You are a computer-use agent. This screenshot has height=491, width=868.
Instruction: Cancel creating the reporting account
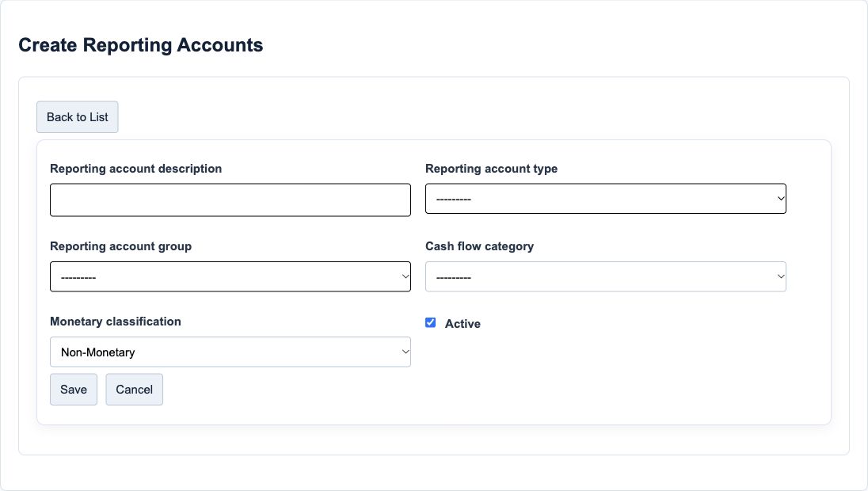[x=135, y=389]
